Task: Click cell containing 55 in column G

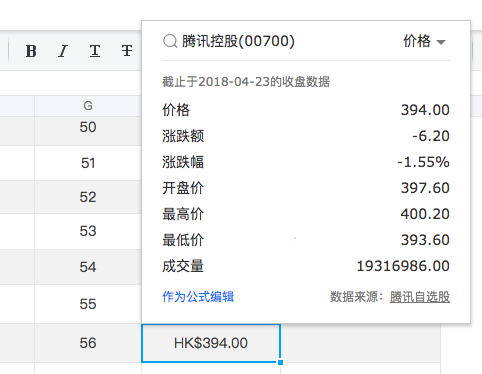Action: click(88, 304)
